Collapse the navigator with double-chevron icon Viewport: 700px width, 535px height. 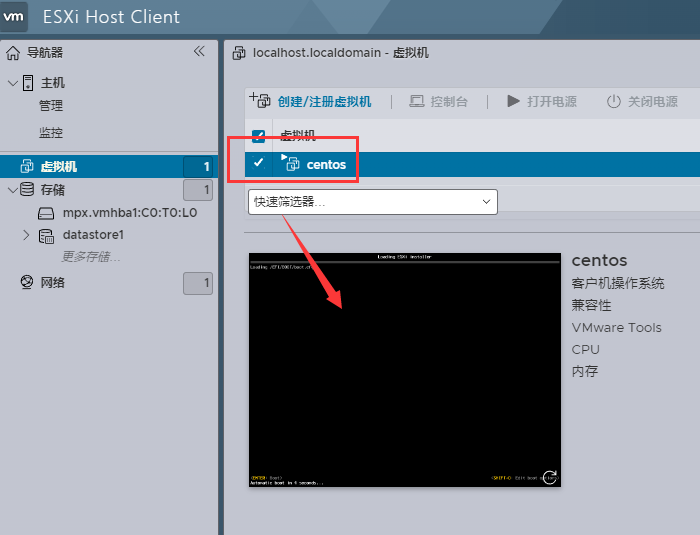(x=199, y=51)
